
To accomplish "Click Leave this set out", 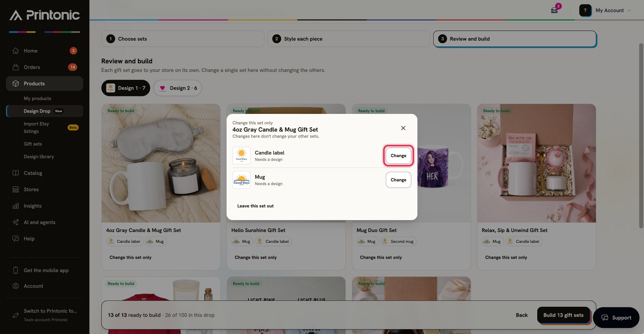I will tap(255, 206).
